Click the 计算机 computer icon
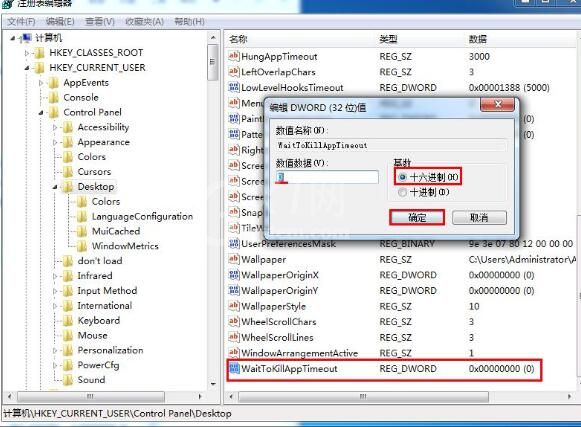 coord(27,38)
